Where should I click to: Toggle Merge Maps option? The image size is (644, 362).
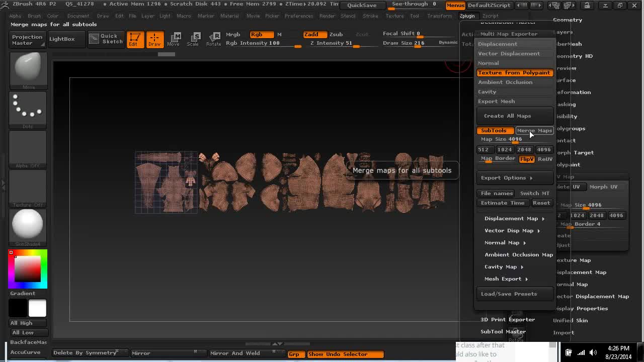(x=534, y=130)
